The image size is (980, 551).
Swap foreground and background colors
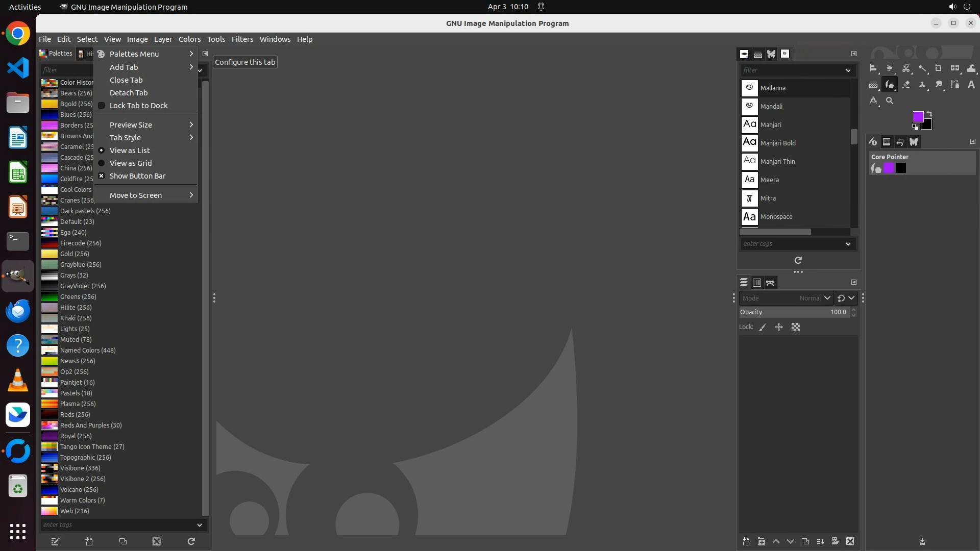point(929,114)
